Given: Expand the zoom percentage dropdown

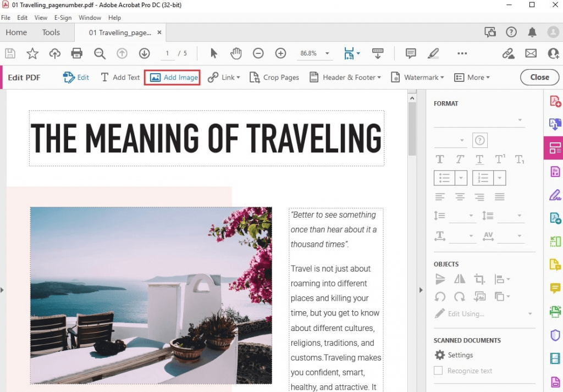Looking at the screenshot, I should click(x=327, y=53).
